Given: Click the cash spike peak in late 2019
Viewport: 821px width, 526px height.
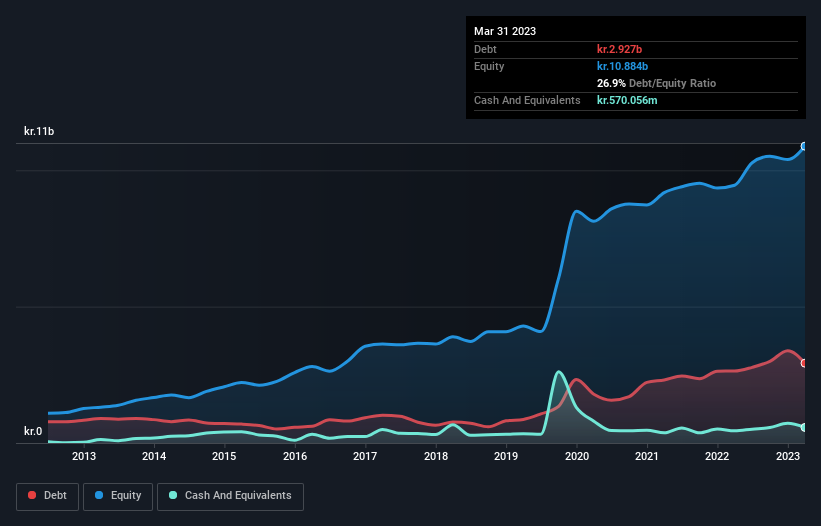Looking at the screenshot, I should [x=559, y=372].
